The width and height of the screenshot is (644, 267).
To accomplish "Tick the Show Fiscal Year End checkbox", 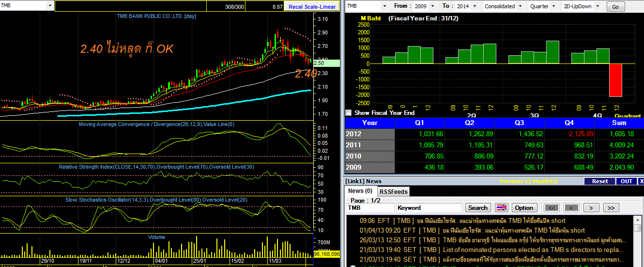I will point(349,112).
